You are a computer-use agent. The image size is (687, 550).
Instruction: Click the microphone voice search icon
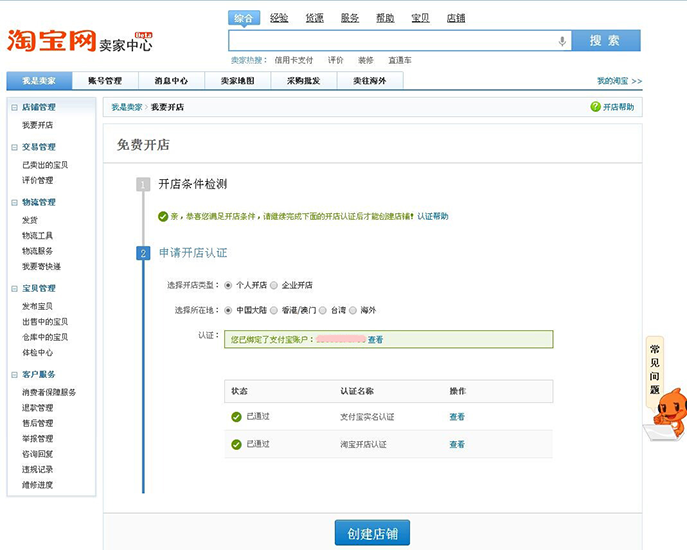562,41
